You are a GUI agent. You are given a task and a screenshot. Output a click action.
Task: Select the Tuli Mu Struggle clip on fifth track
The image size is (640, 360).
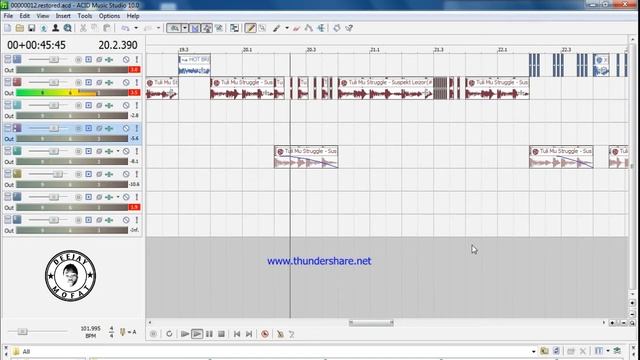click(306, 157)
